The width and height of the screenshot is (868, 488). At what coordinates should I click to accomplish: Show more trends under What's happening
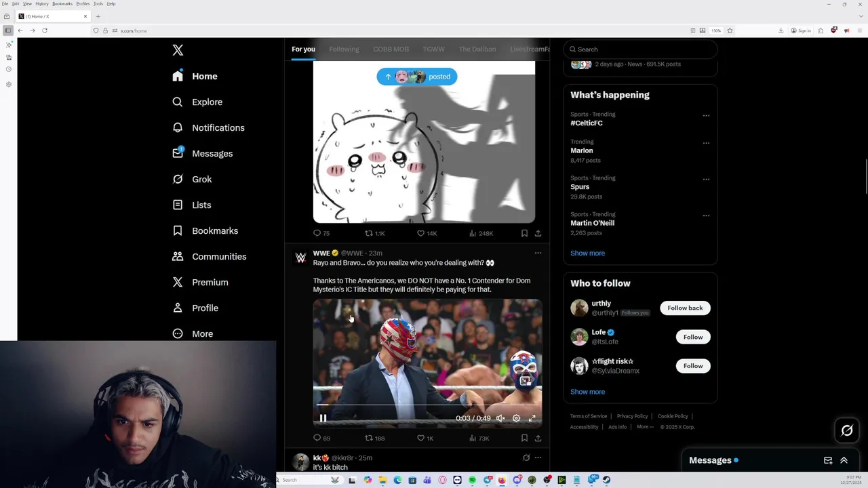tap(587, 253)
